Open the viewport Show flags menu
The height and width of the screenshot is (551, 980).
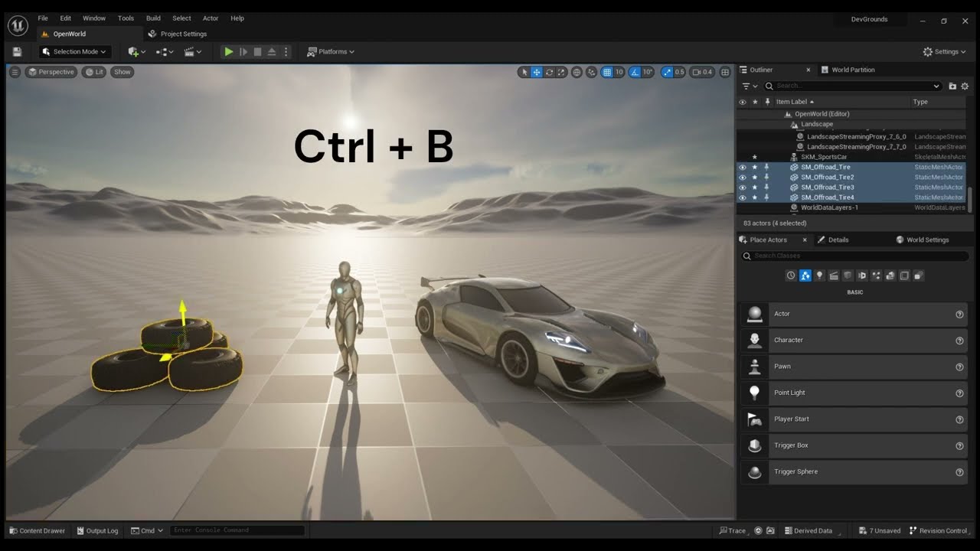122,72
